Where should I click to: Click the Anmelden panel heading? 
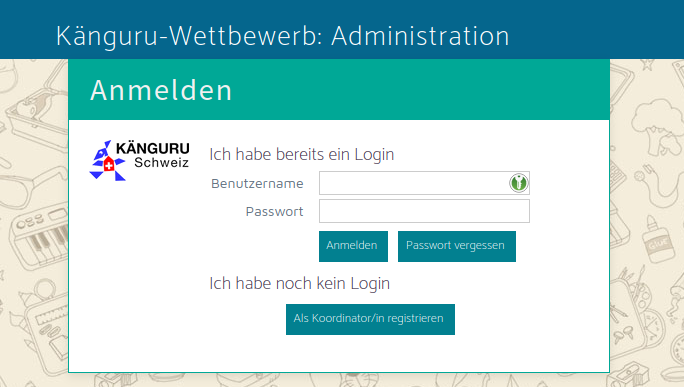coord(161,90)
